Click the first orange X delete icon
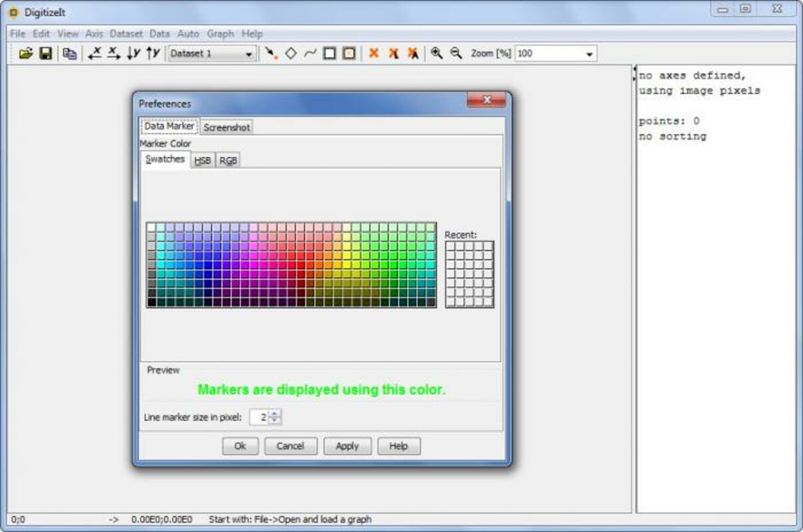 [x=374, y=54]
